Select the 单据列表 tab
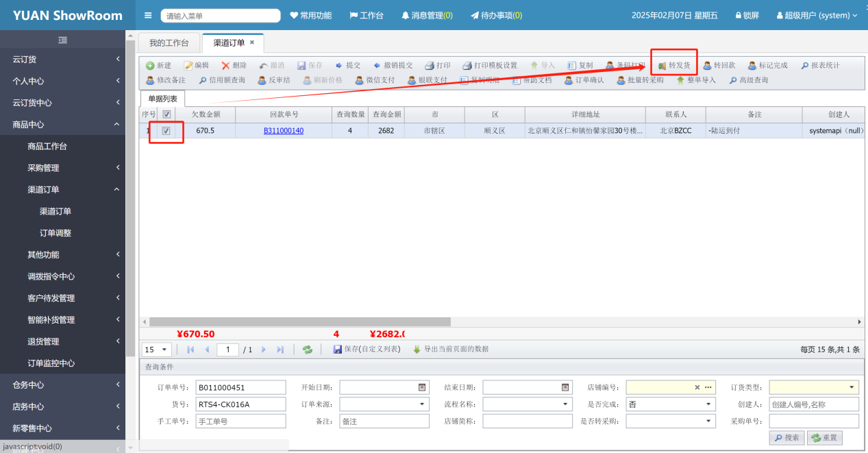The image size is (868, 453). tap(162, 99)
